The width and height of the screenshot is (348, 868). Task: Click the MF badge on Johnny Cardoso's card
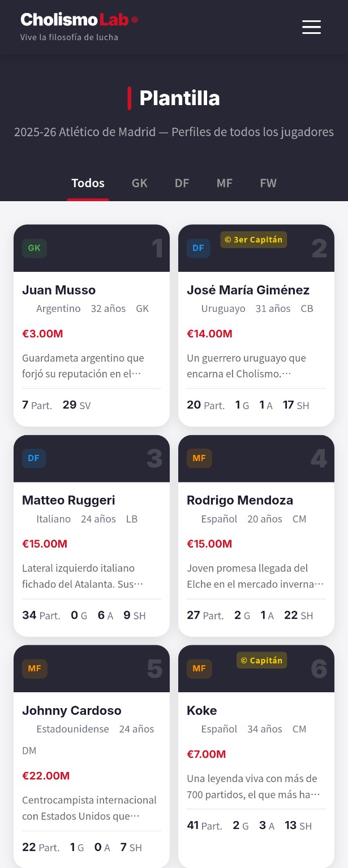point(35,668)
